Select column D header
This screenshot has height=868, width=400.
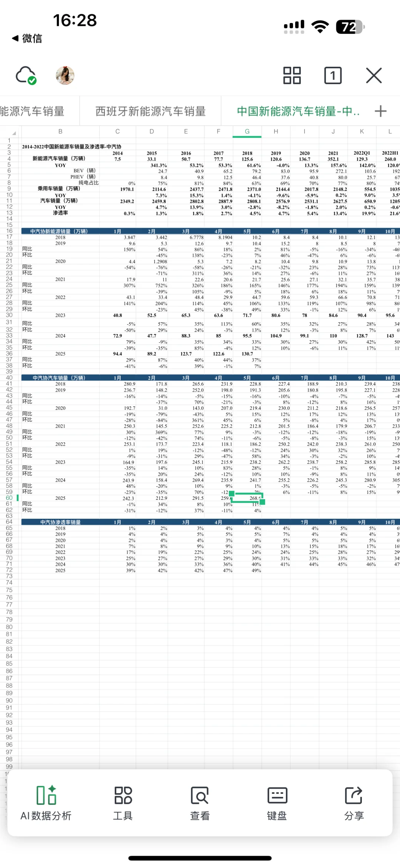[151, 131]
